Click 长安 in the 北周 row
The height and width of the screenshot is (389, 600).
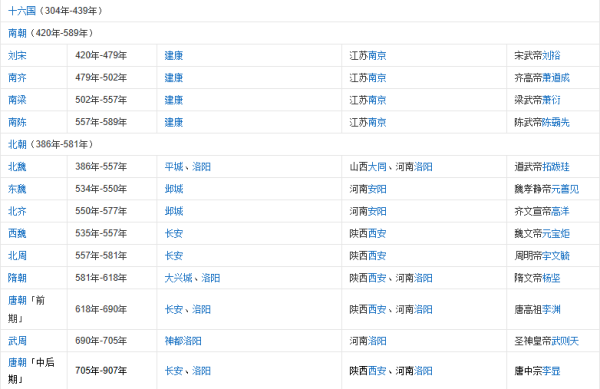[174, 255]
